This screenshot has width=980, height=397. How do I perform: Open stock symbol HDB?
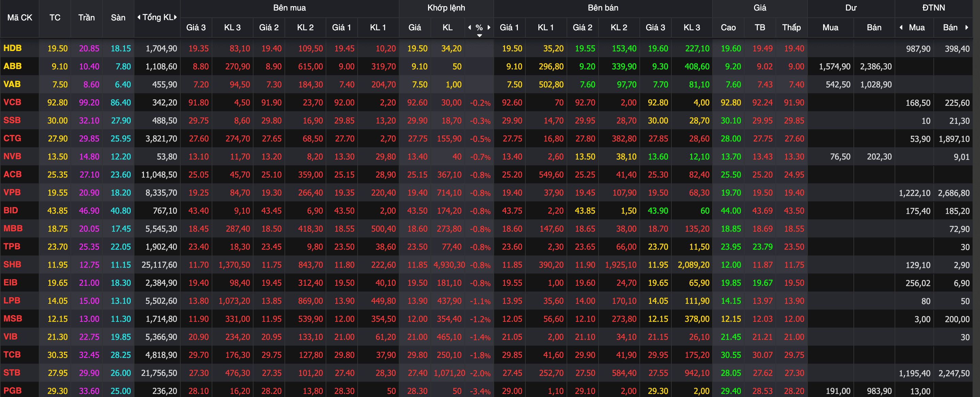[x=12, y=48]
